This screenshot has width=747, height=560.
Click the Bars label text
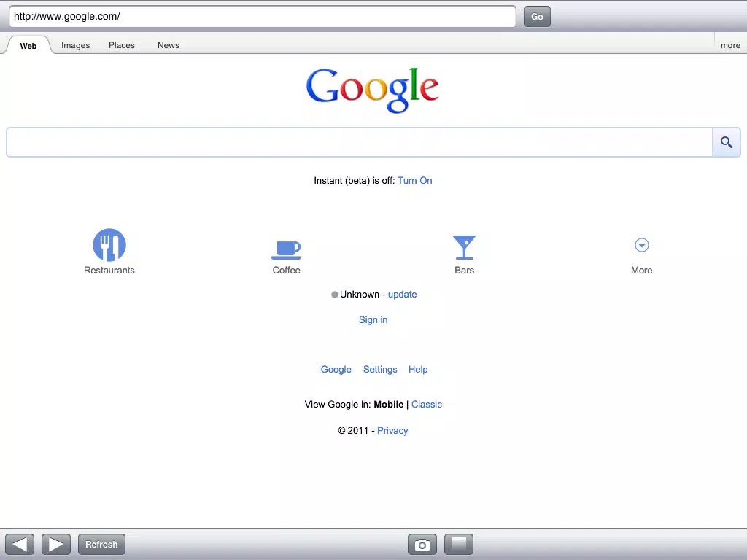point(464,270)
